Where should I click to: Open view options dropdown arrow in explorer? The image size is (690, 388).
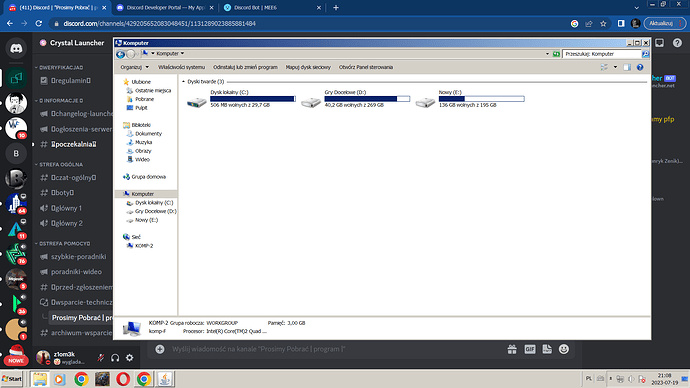coord(615,67)
